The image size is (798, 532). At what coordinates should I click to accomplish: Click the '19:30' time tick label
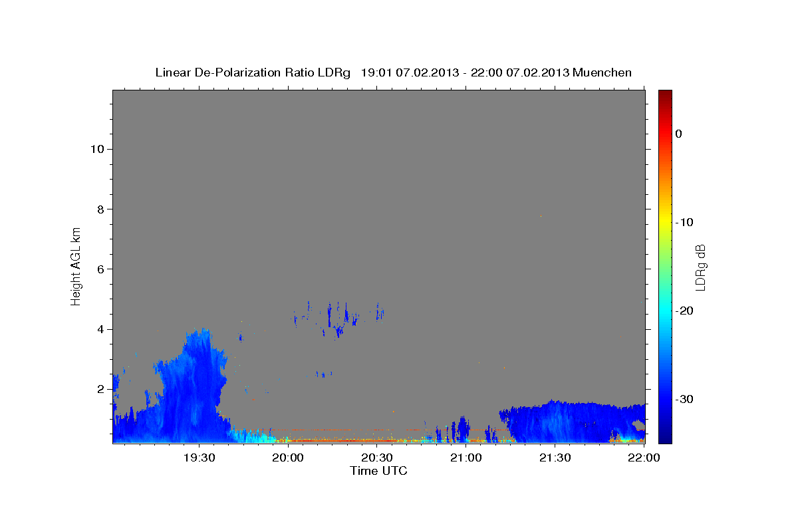point(199,458)
